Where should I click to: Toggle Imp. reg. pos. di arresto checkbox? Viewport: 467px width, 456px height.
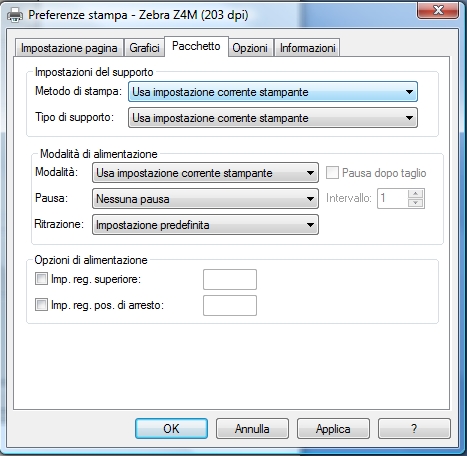pyautogui.click(x=41, y=304)
